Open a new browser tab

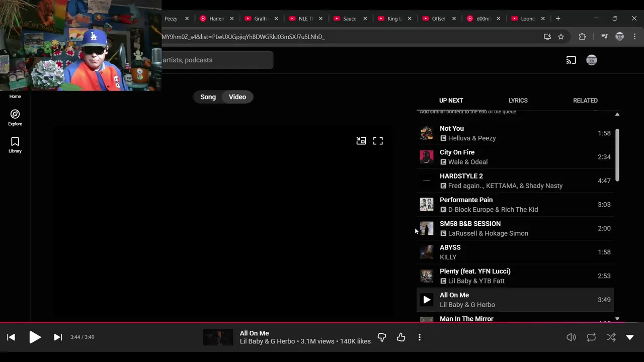point(558,19)
